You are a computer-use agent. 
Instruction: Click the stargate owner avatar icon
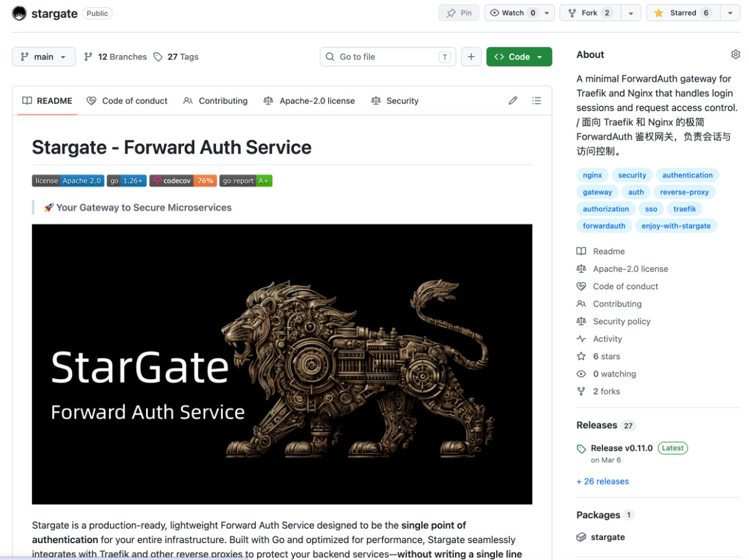click(x=19, y=13)
